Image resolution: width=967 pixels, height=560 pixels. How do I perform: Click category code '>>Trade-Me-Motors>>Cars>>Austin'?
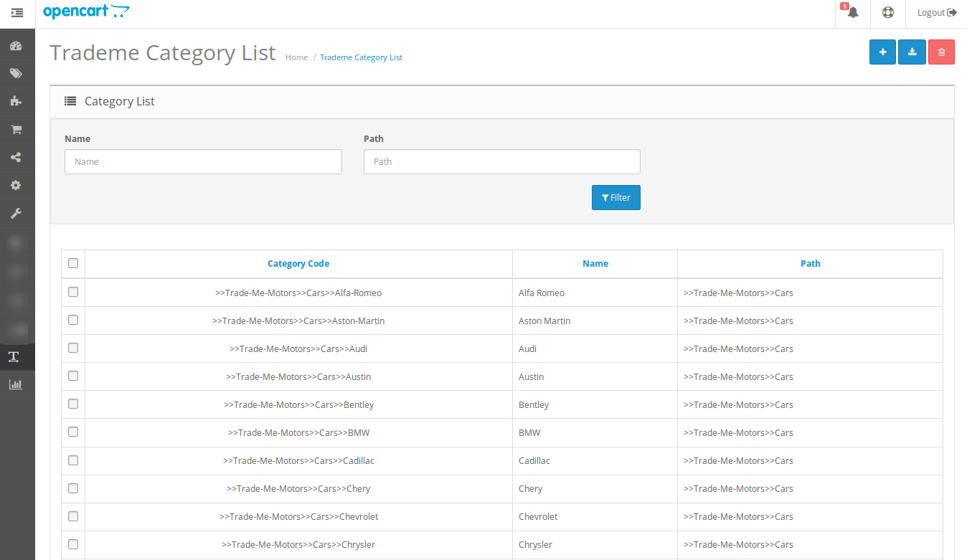(298, 376)
